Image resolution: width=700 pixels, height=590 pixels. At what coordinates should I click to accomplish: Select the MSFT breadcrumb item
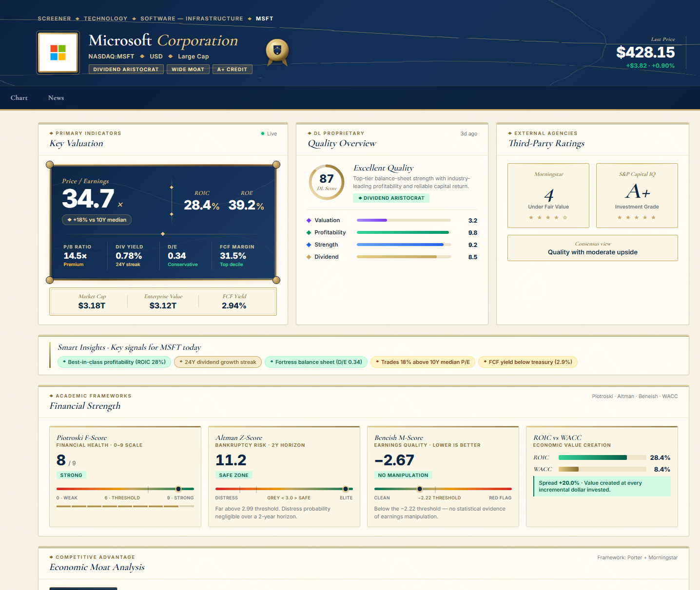(x=264, y=19)
